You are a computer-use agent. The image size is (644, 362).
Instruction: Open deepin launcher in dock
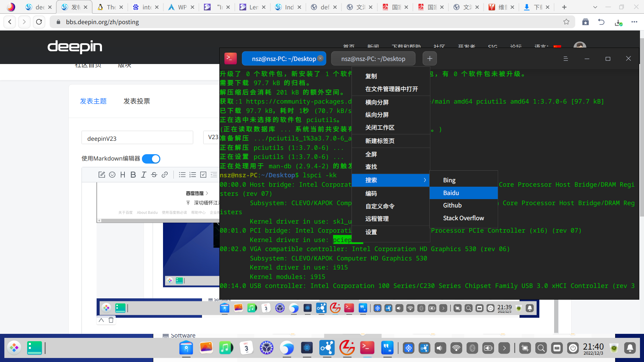click(14, 348)
